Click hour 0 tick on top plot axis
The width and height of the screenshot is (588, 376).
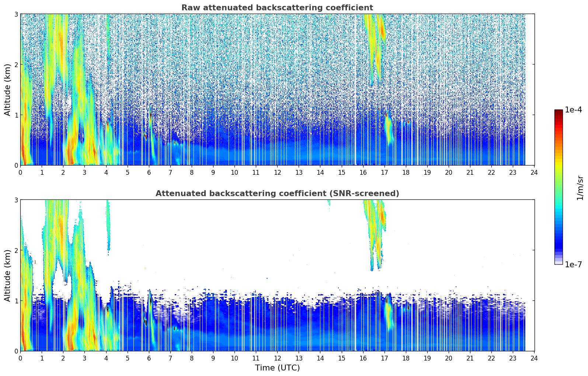coord(20,173)
